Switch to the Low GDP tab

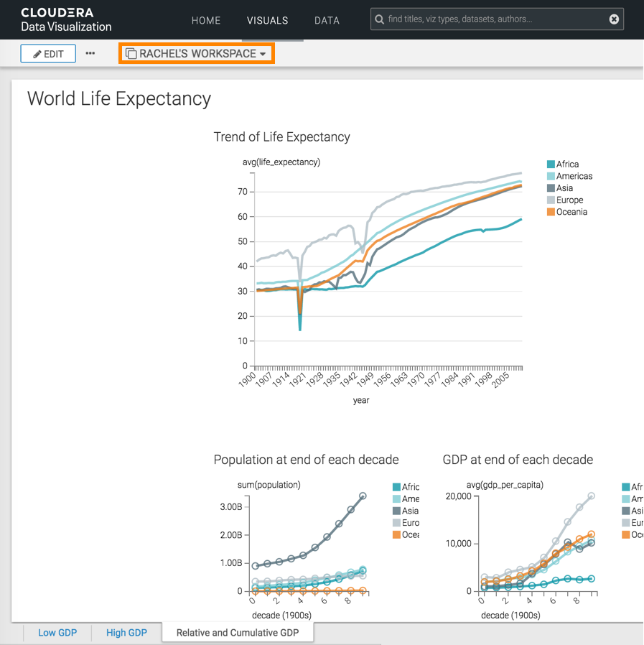pos(57,633)
